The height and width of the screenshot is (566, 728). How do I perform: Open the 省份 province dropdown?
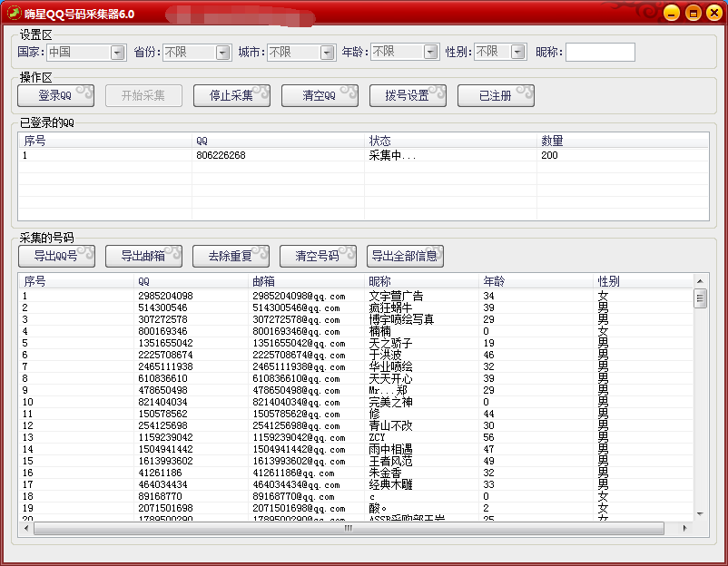pyautogui.click(x=223, y=52)
